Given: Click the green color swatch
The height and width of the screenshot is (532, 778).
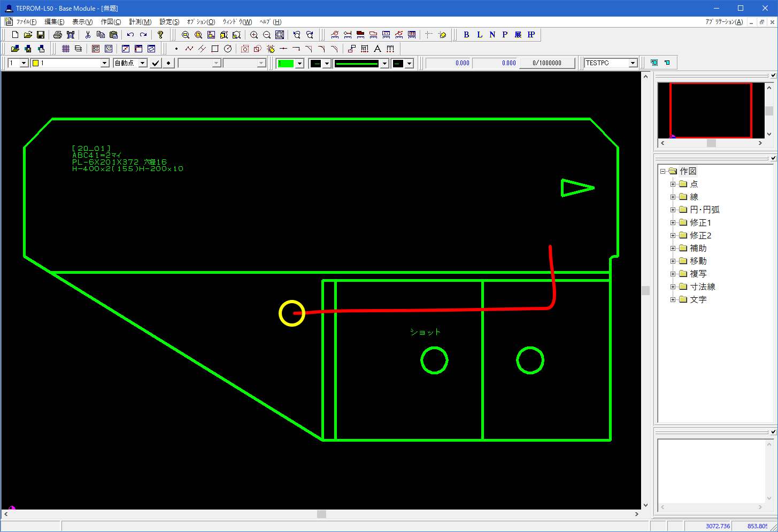Looking at the screenshot, I should point(286,63).
